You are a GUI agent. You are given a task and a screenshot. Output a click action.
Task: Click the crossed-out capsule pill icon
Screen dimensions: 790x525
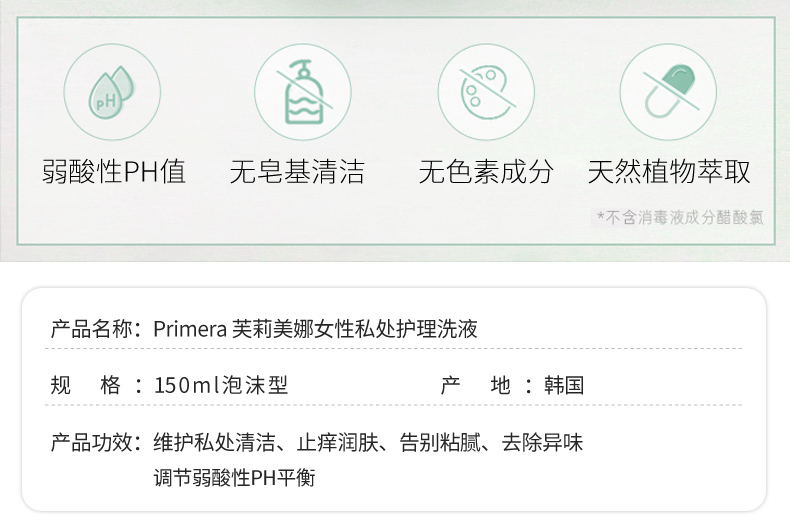click(x=668, y=92)
